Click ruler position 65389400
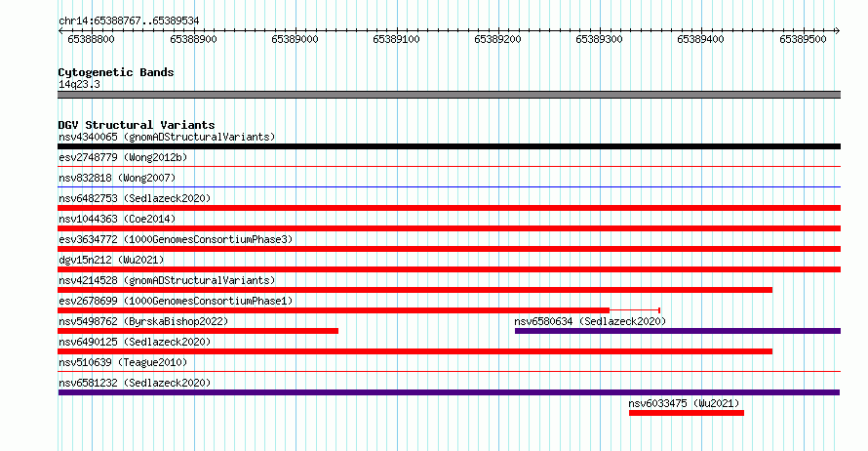This screenshot has width=868, height=451. (701, 39)
